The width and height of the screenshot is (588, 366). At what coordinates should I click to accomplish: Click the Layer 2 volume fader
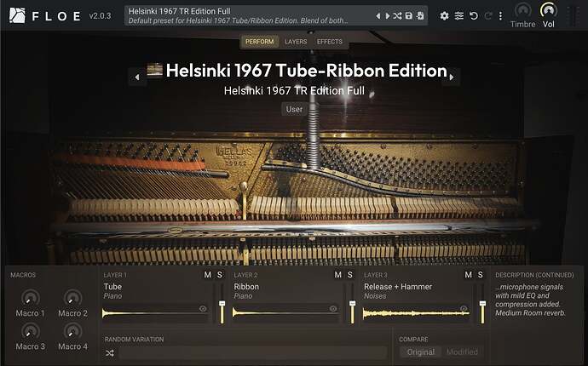[x=352, y=304]
